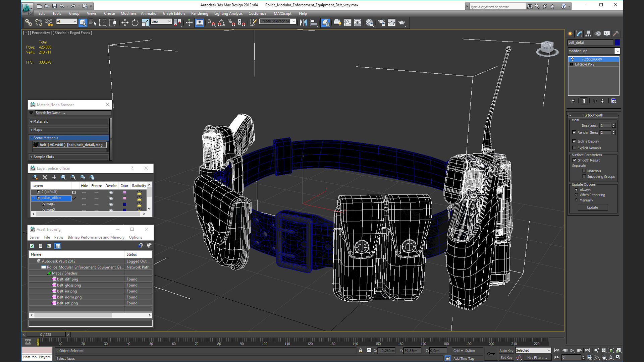Activate Select and Rotate tool
Image resolution: width=644 pixels, height=362 pixels.
click(x=135, y=22)
